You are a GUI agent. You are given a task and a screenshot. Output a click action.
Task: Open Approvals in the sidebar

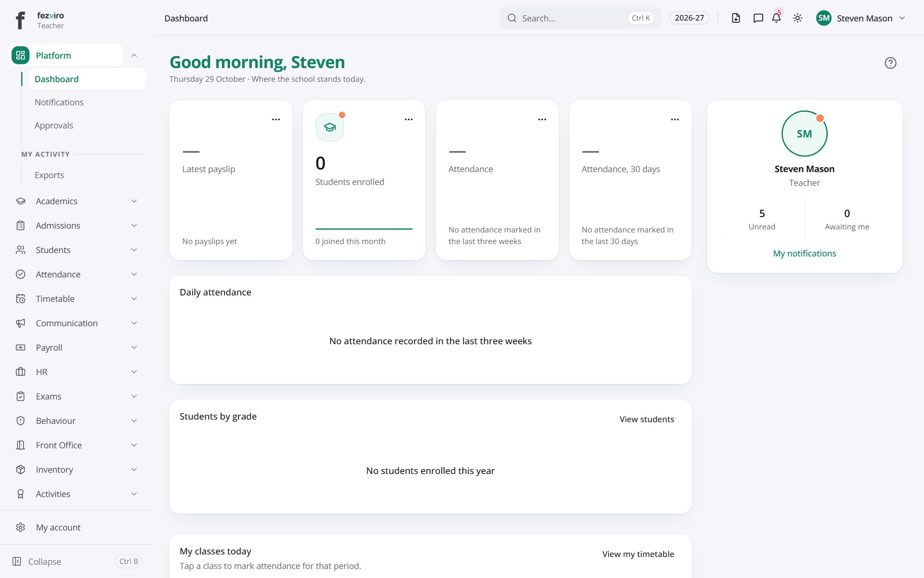point(87,125)
